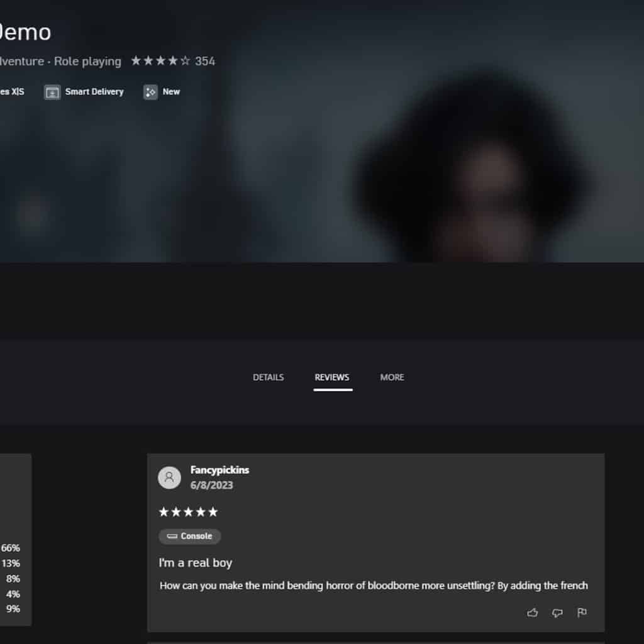Click the game's overall star rating

point(160,61)
